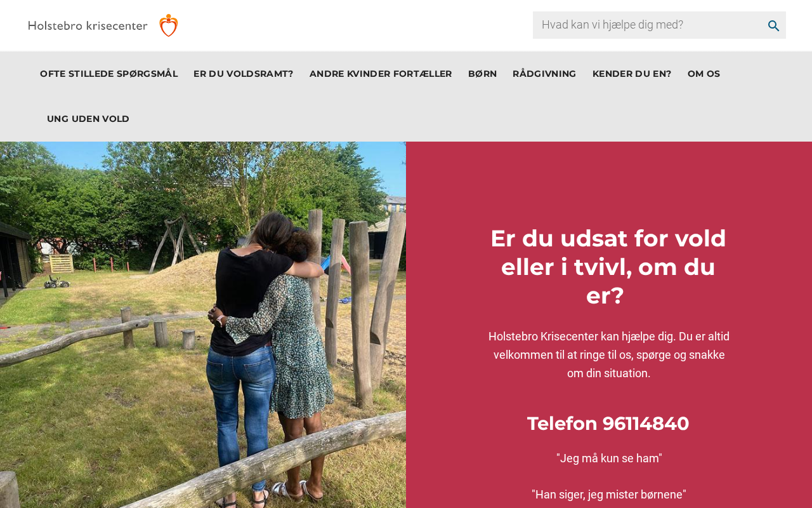
Task: Click the quote 'Han siger, jeg mister børnene'
Action: tap(609, 495)
